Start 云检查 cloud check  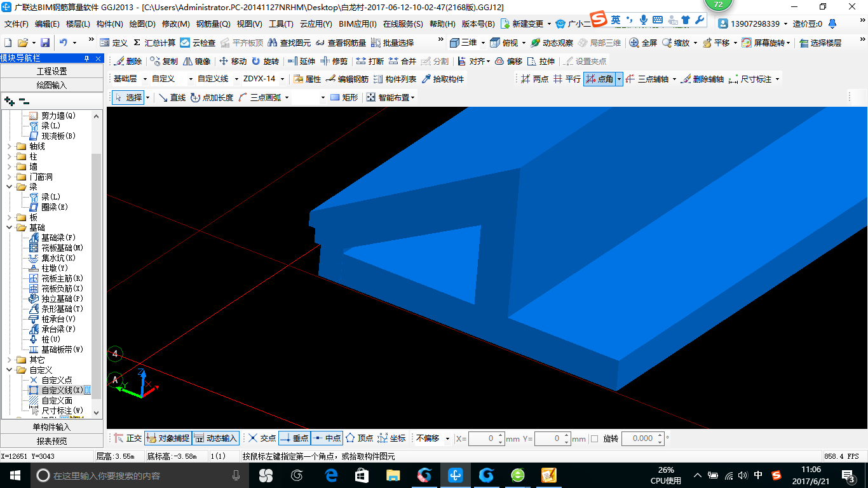[x=198, y=43]
